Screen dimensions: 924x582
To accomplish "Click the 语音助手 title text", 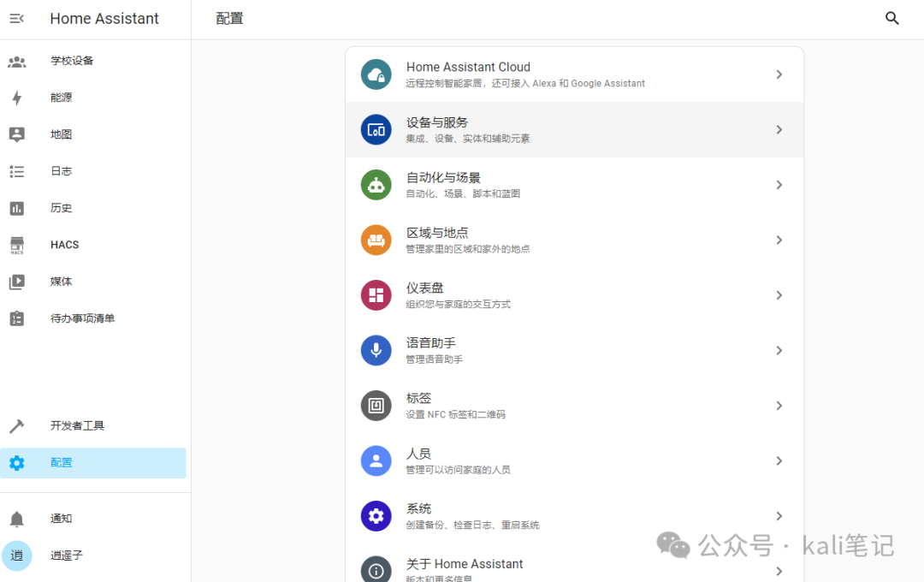I will 430,343.
